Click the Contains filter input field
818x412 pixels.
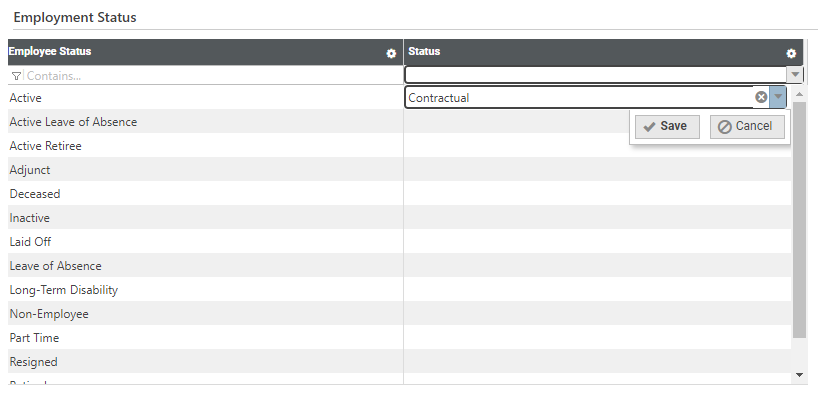click(213, 76)
